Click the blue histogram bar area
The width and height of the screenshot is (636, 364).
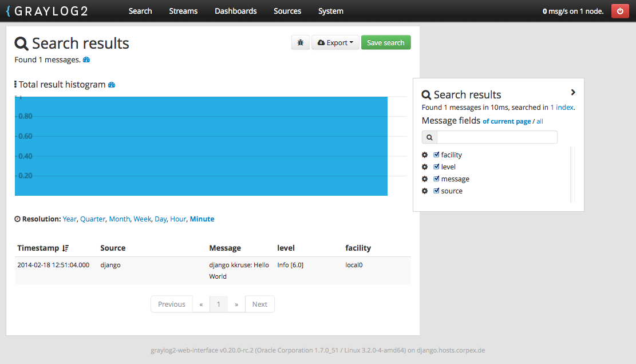(x=201, y=146)
